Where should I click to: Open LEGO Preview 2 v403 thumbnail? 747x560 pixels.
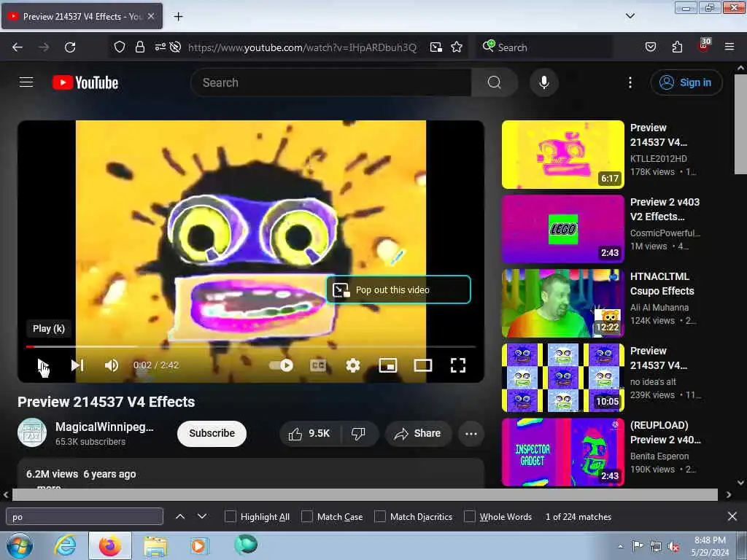pos(562,228)
